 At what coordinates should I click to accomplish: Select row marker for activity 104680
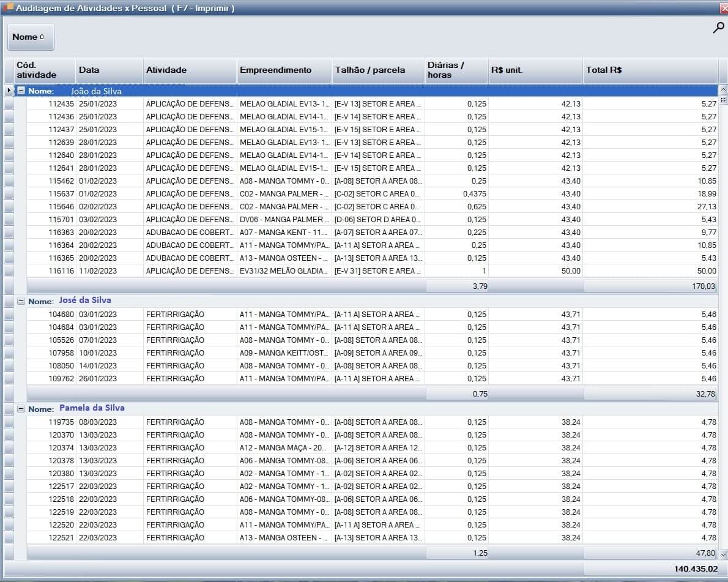click(x=9, y=315)
